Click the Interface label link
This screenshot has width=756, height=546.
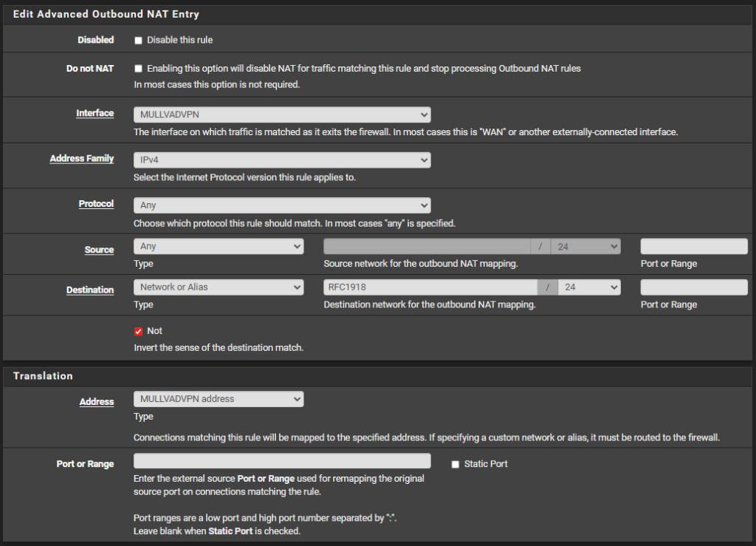pyautogui.click(x=94, y=114)
